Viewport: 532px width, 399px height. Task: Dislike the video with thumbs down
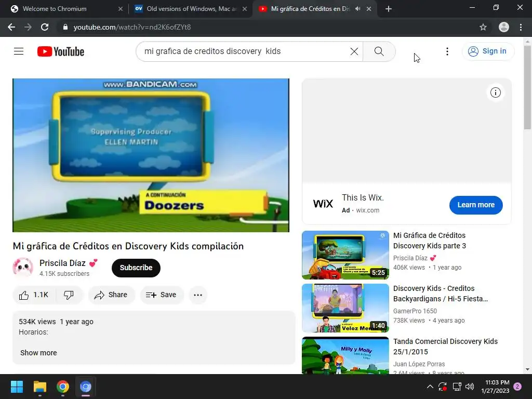pyautogui.click(x=69, y=295)
